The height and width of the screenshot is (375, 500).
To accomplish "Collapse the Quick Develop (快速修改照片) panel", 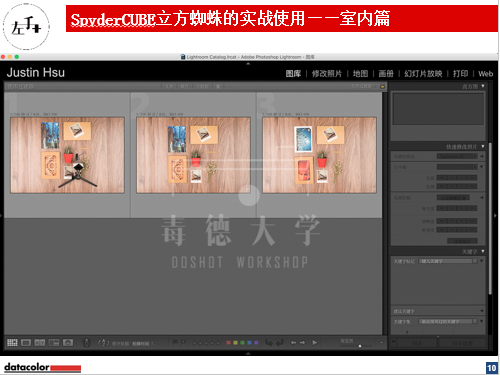I will coord(483,146).
